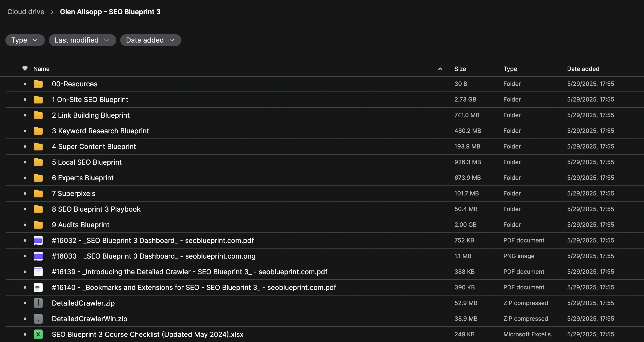Image resolution: width=644 pixels, height=342 pixels.
Task: Sort by the Name column header
Action: 41,69
